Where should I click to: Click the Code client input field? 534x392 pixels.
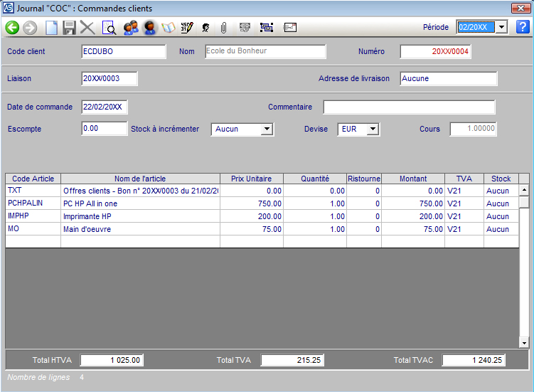[x=123, y=52]
